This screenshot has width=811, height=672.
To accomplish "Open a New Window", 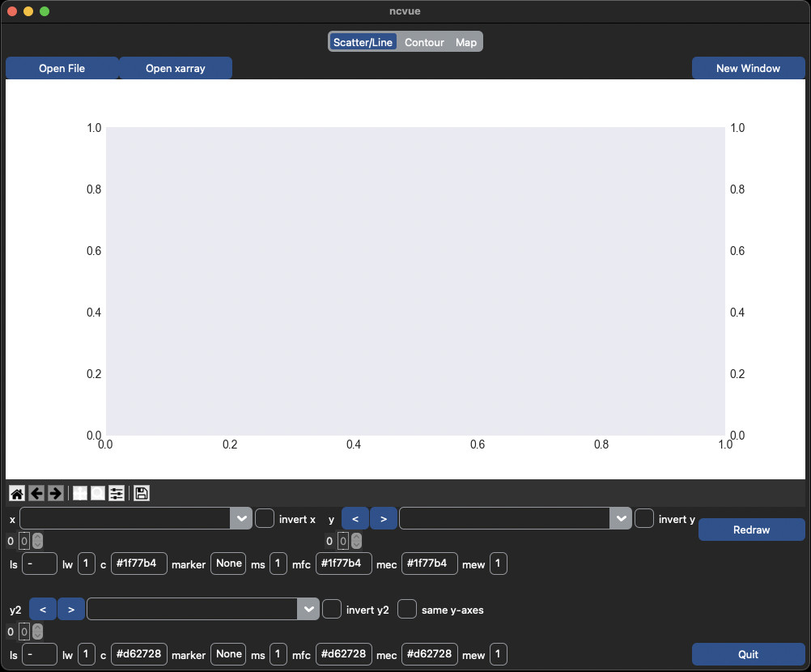I will click(x=748, y=68).
